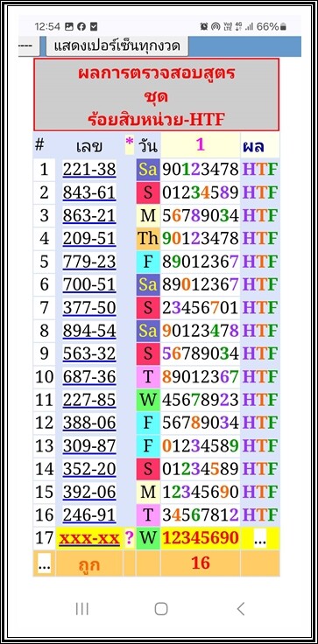This screenshot has height=644, width=318.
Task: Tap the Android back navigation arrow
Action: click(241, 609)
